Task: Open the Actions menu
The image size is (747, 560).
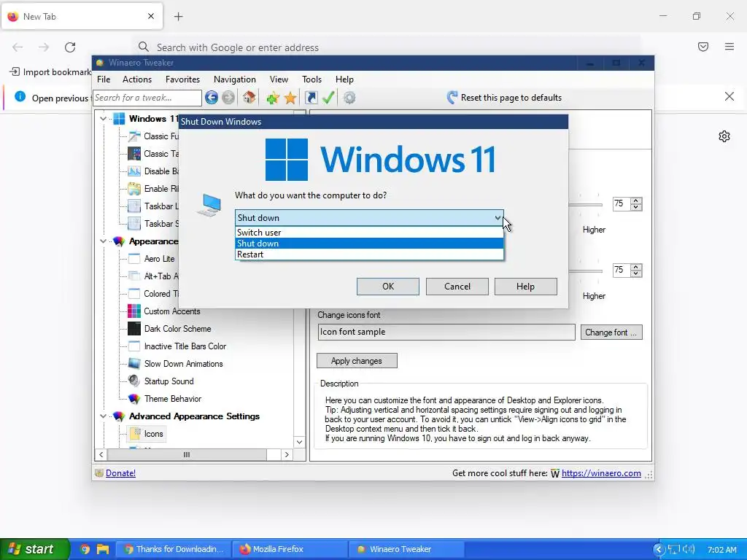Action: pos(136,79)
